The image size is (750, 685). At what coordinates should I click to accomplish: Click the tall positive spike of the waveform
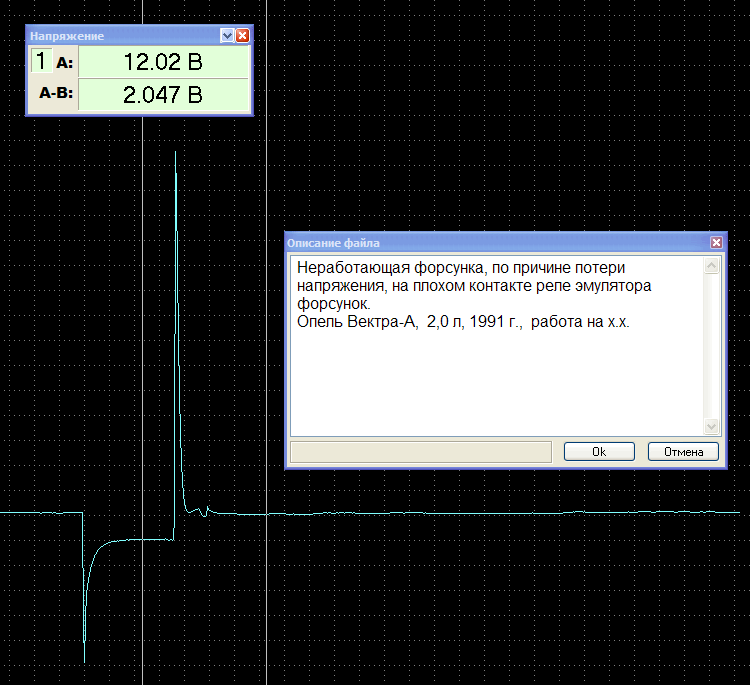click(176, 287)
